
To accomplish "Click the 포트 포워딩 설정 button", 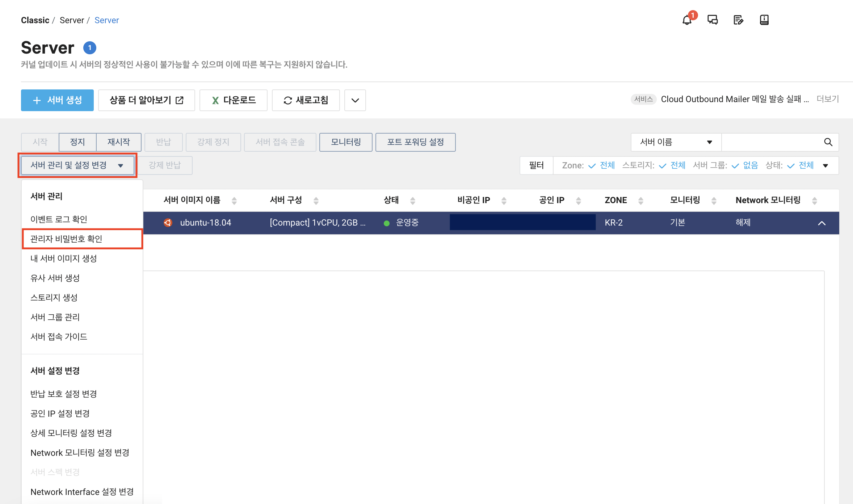I will (415, 142).
